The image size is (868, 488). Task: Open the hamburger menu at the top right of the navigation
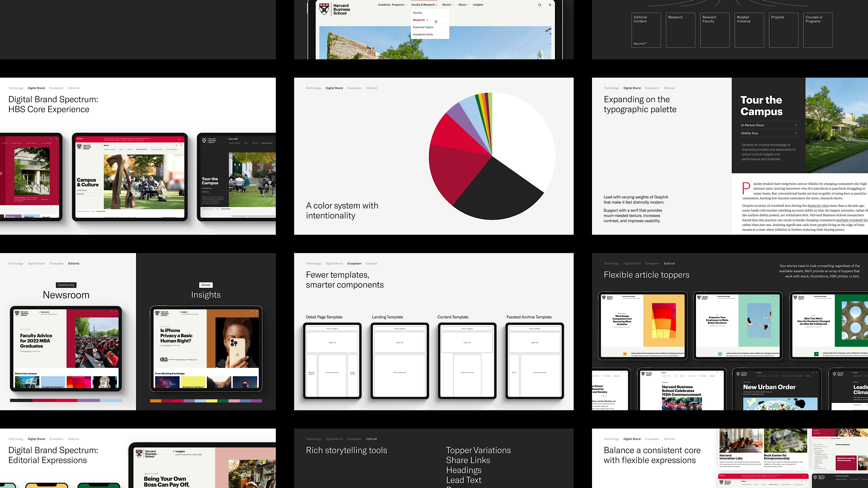550,5
